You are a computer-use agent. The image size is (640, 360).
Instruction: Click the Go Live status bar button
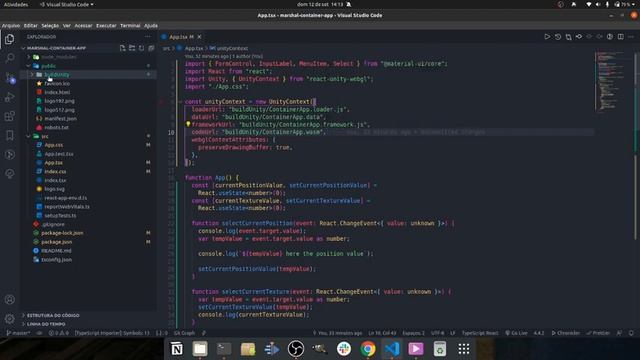click(517, 333)
